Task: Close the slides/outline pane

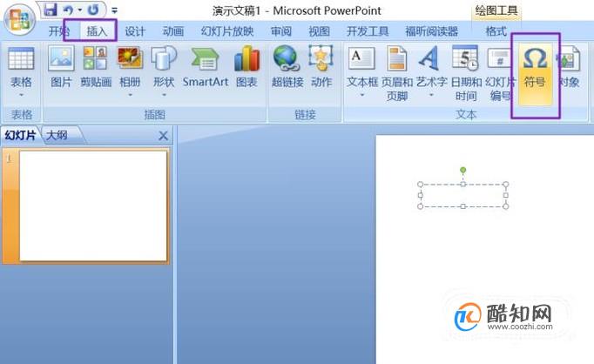Action: [163, 136]
